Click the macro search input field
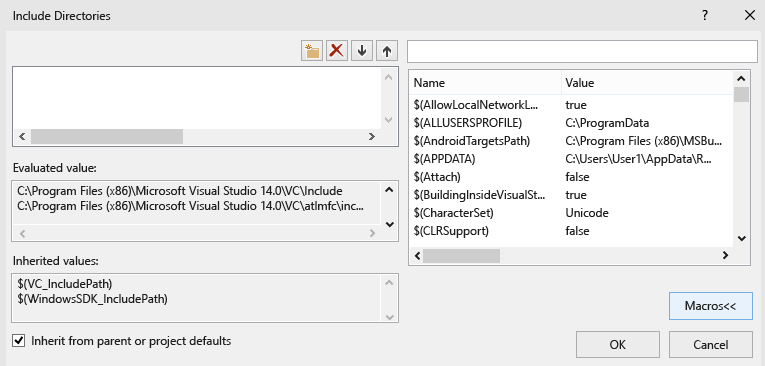This screenshot has height=366, width=765. pos(583,51)
